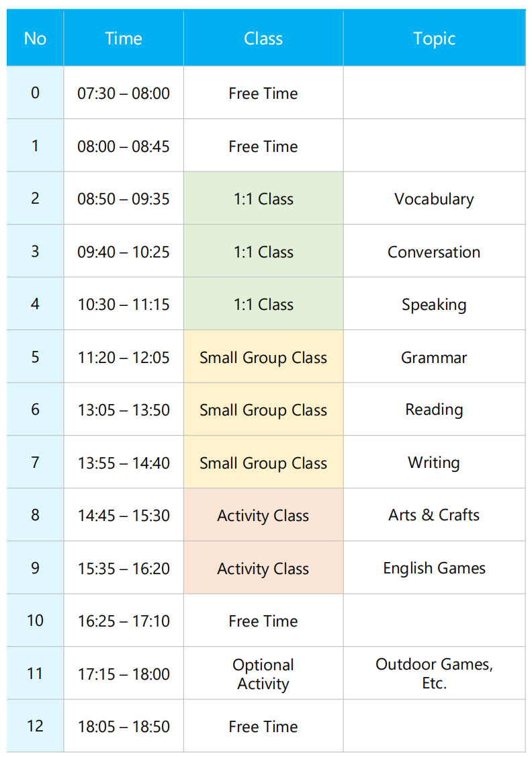Click the Arts & Crafts cell
Screen dimensions: 532x757
point(434,515)
